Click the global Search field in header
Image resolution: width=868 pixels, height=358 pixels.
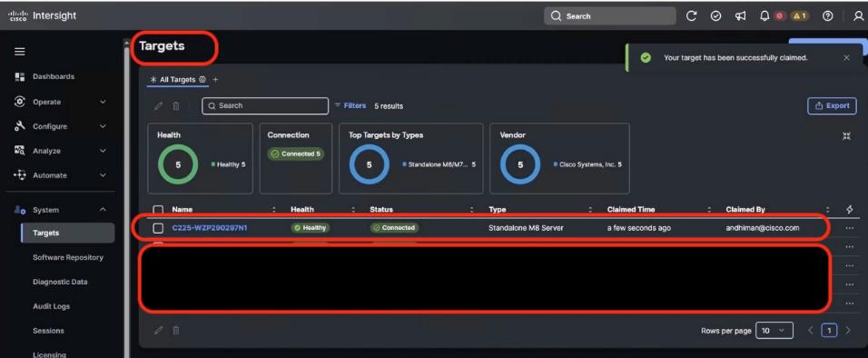(609, 16)
